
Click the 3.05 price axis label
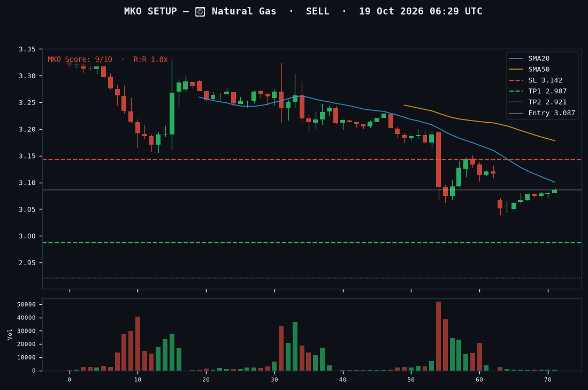coord(27,209)
